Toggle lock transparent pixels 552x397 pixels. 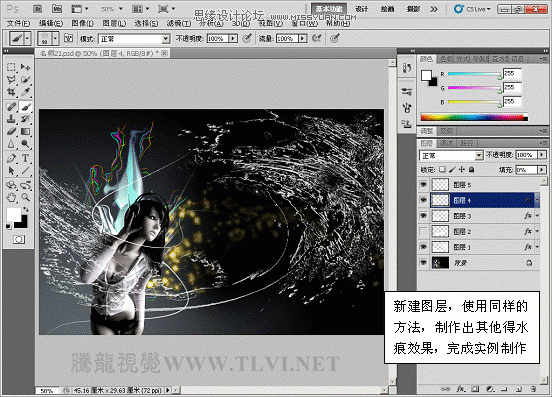443,170
